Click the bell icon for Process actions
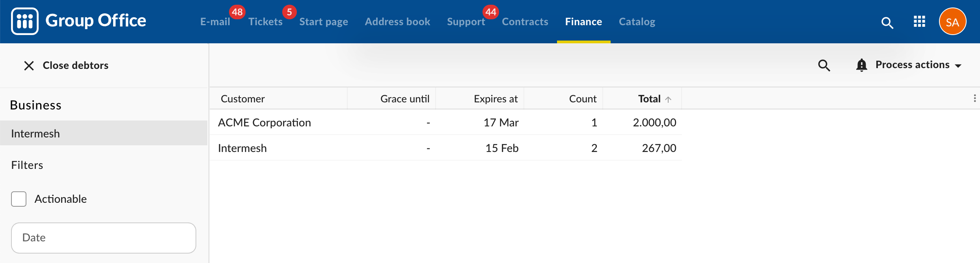The height and width of the screenshot is (263, 980). pos(861,65)
